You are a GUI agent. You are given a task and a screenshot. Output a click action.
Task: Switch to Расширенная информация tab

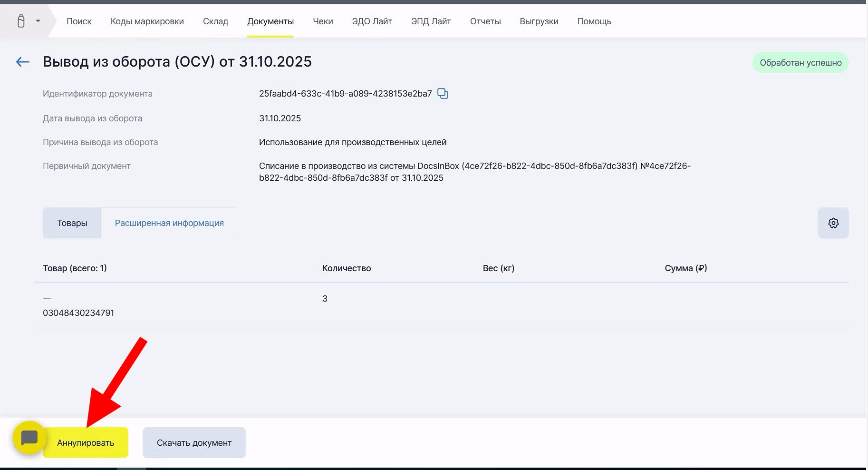[169, 223]
